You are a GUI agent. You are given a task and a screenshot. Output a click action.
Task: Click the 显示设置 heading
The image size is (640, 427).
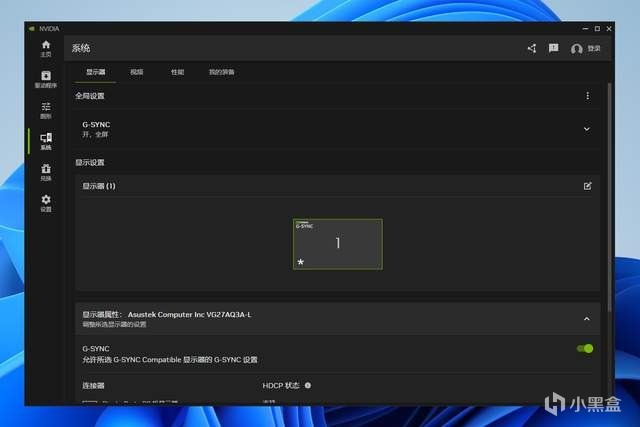90,162
